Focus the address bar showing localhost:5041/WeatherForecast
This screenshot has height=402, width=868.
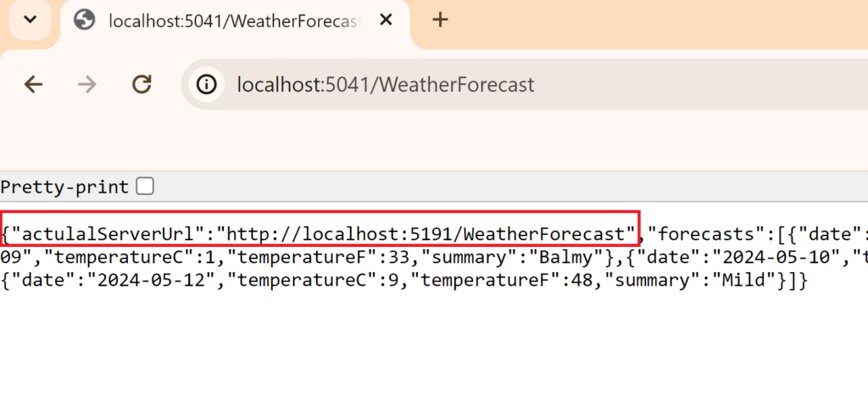point(386,85)
